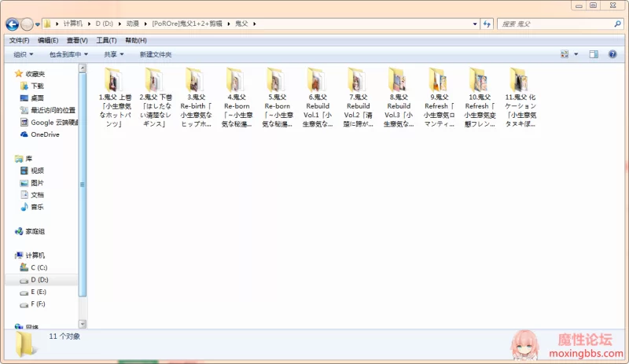This screenshot has height=364, width=629.
Task: Open help with the blue question icon
Action: coord(612,54)
